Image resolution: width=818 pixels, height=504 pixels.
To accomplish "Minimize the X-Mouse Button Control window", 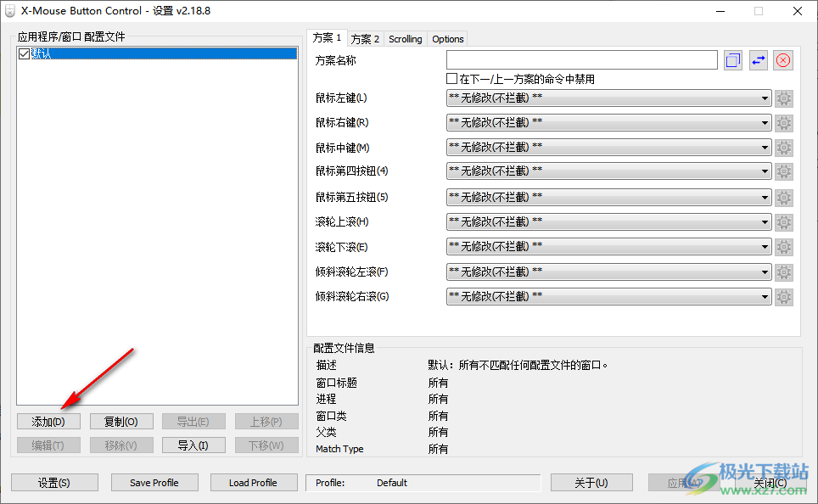I will pyautogui.click(x=720, y=11).
